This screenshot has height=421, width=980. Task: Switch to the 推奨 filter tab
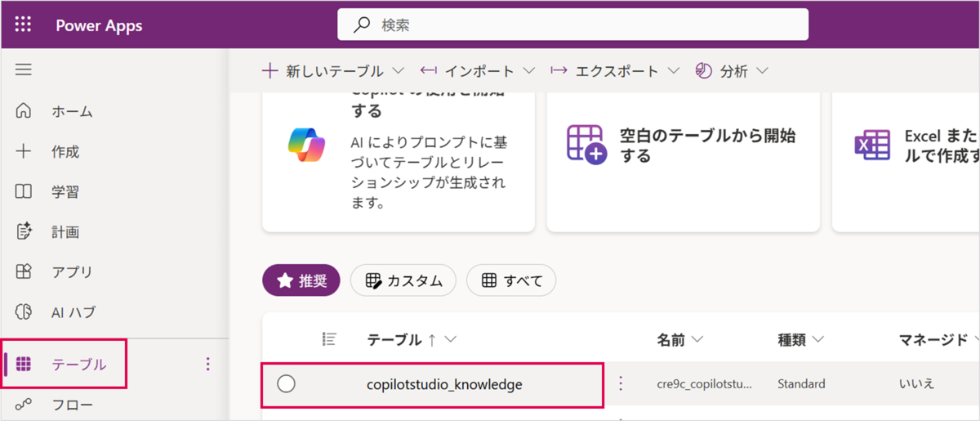click(301, 280)
